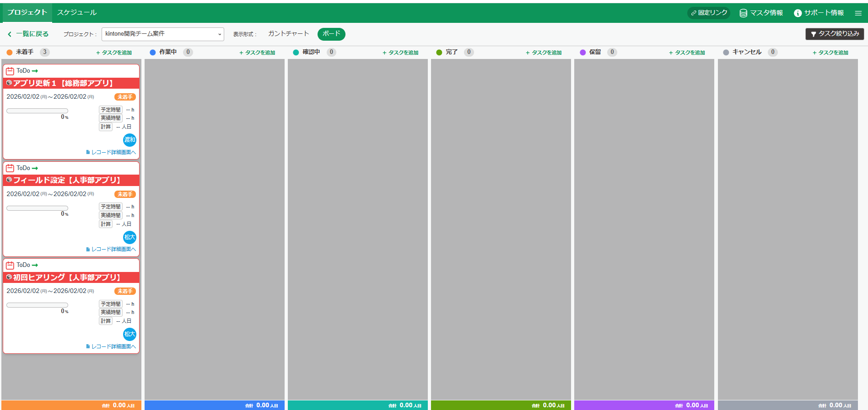This screenshot has height=410, width=868.
Task: Add task to 完了 column
Action: coord(544,53)
